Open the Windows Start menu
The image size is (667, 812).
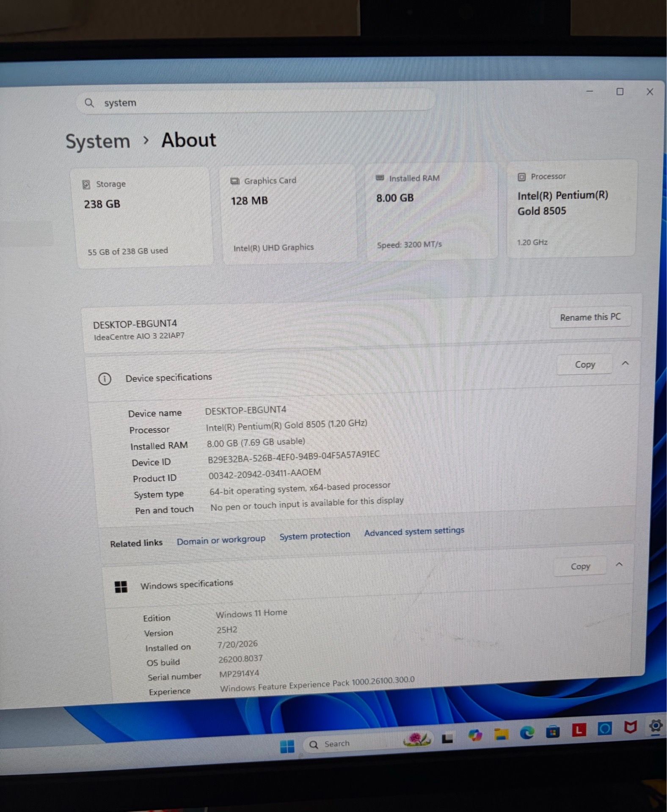tap(287, 746)
